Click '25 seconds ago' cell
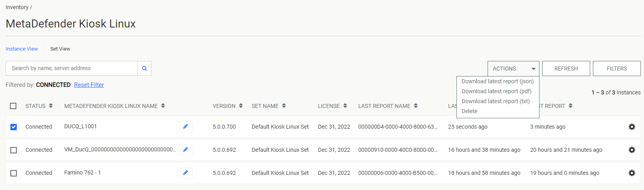The height and width of the screenshot is (190, 644). click(x=468, y=127)
